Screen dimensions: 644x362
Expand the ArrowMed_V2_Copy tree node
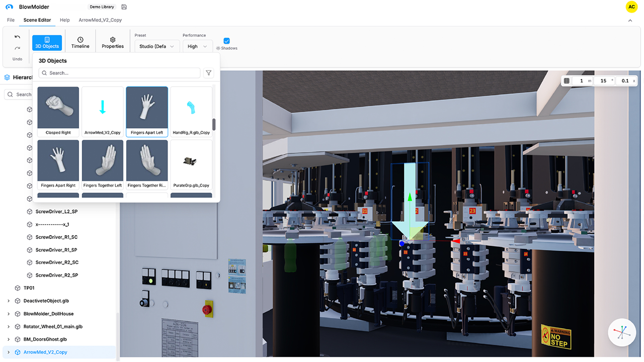(9, 352)
